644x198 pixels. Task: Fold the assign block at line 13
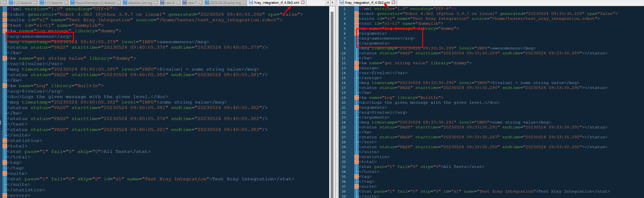tap(356, 68)
